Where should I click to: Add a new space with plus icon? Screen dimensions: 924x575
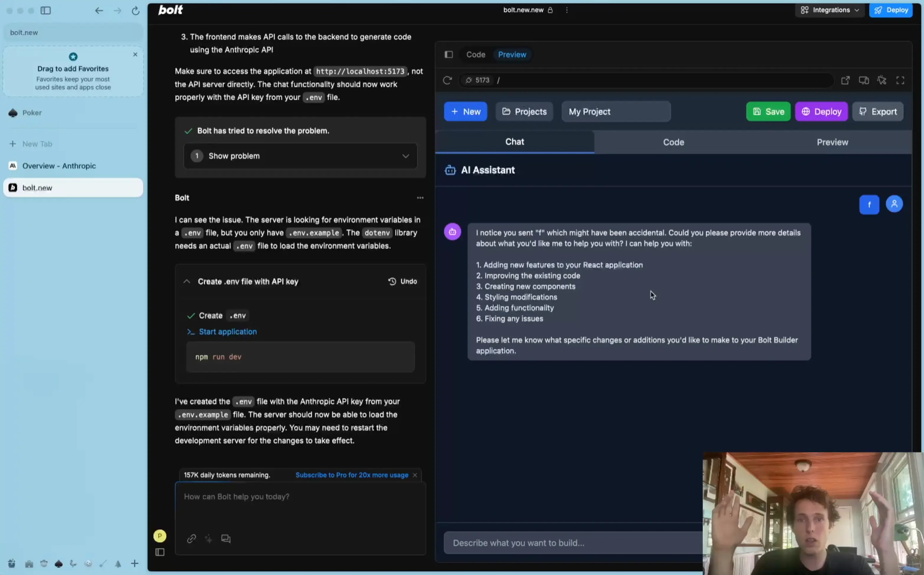click(135, 563)
